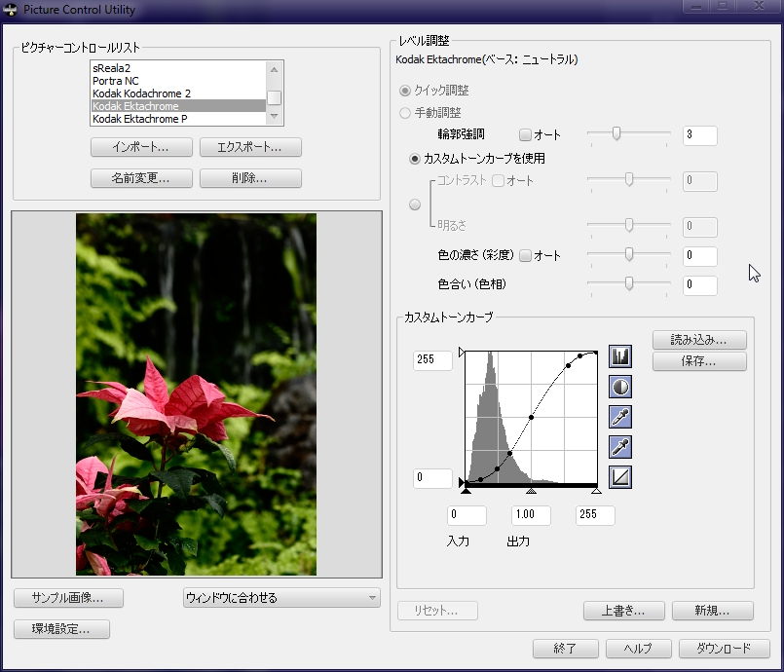Click the gamma 1.00 input field
Image resolution: width=784 pixels, height=672 pixels.
click(x=531, y=515)
